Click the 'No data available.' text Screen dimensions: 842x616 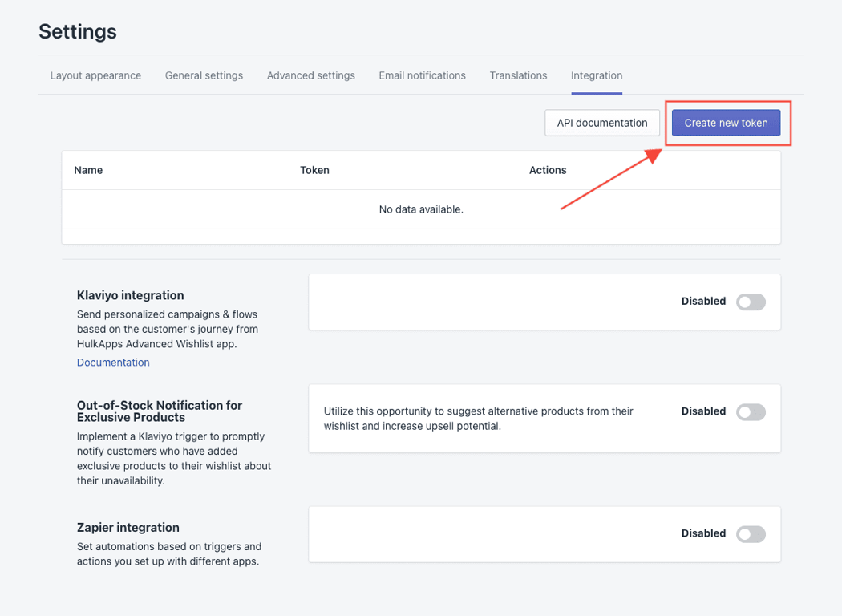421,209
